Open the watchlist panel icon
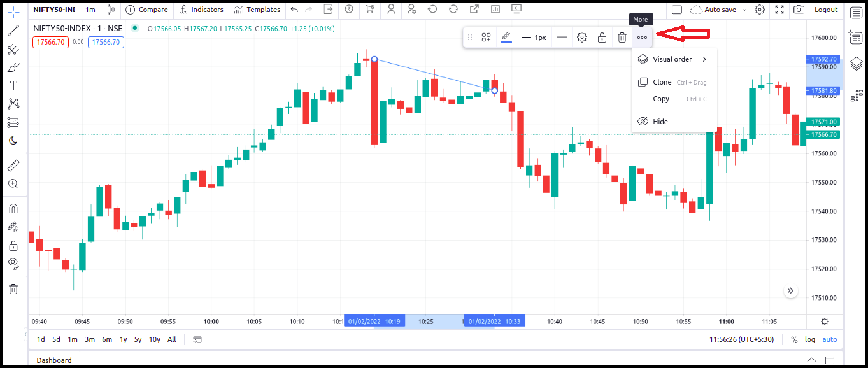Image resolution: width=868 pixels, height=368 pixels. [x=856, y=11]
